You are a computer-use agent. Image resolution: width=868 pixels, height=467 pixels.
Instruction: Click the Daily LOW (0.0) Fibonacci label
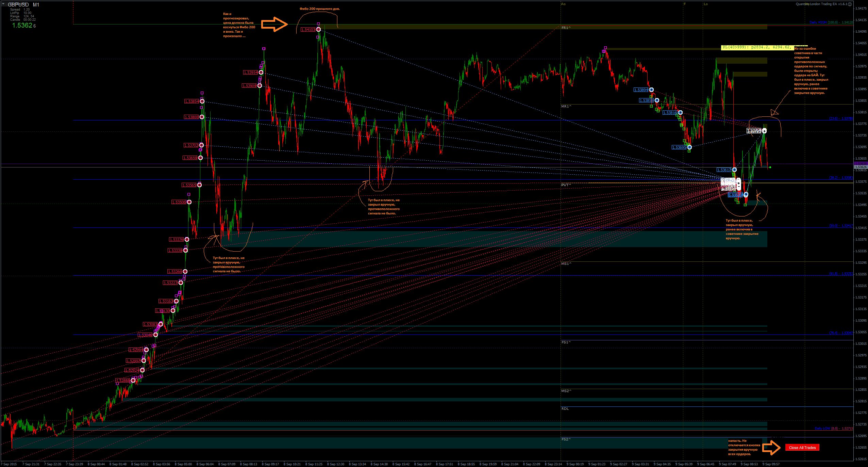pos(834,429)
